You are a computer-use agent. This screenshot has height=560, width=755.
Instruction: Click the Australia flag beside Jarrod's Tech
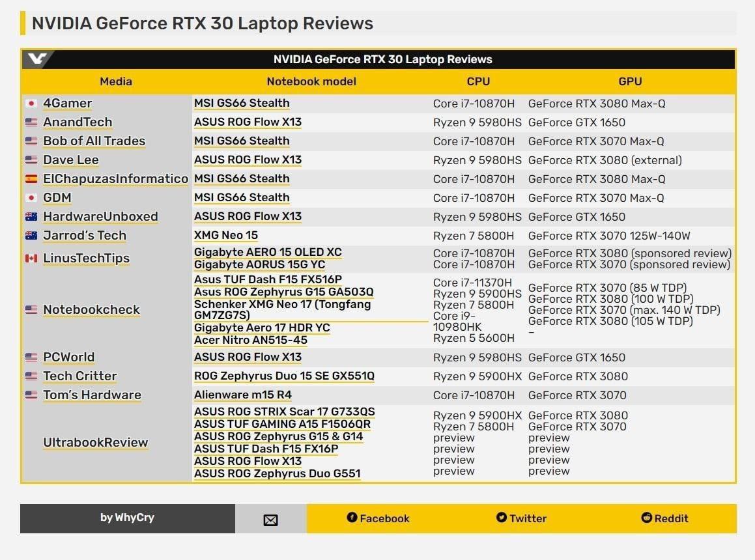31,236
